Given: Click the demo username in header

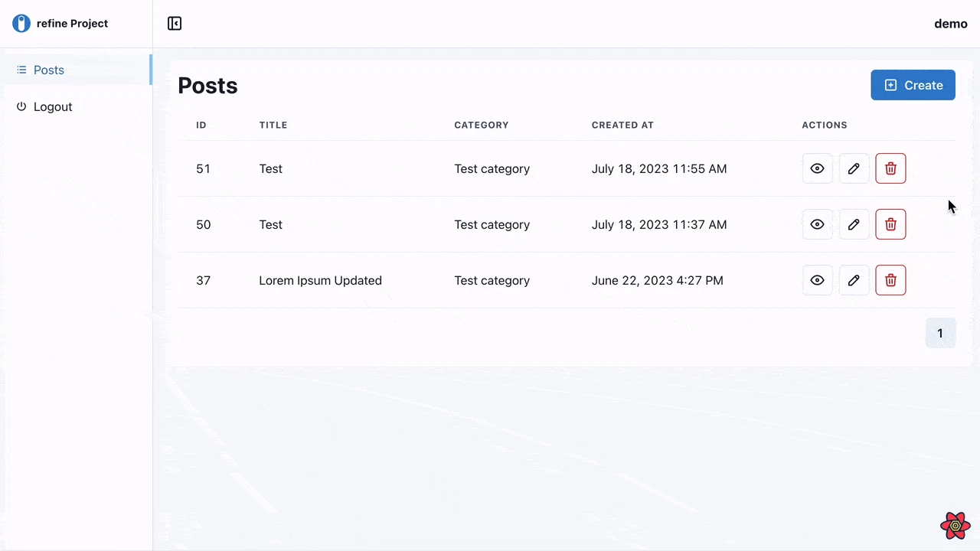Looking at the screenshot, I should tap(950, 24).
